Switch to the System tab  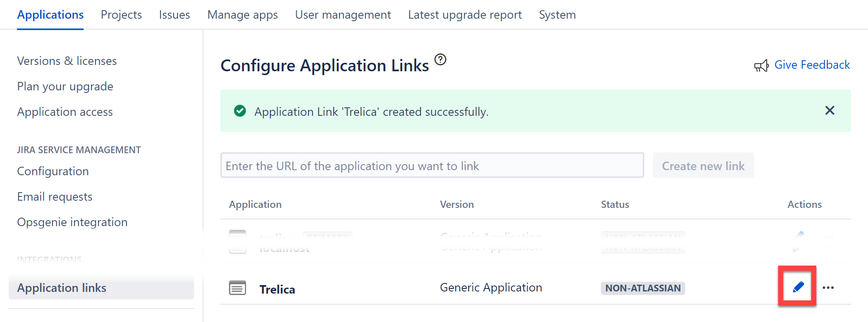557,15
